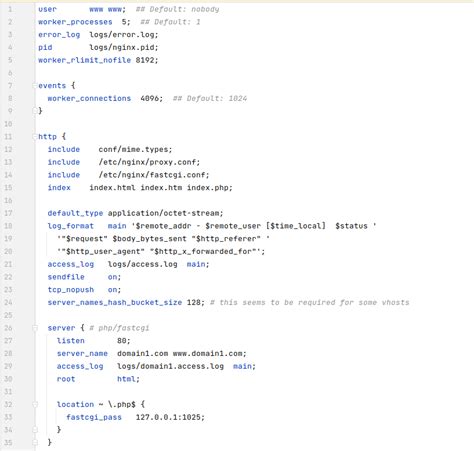The width and height of the screenshot is (474, 451).
Task: Click the 'server_name' directive
Action: (82, 354)
